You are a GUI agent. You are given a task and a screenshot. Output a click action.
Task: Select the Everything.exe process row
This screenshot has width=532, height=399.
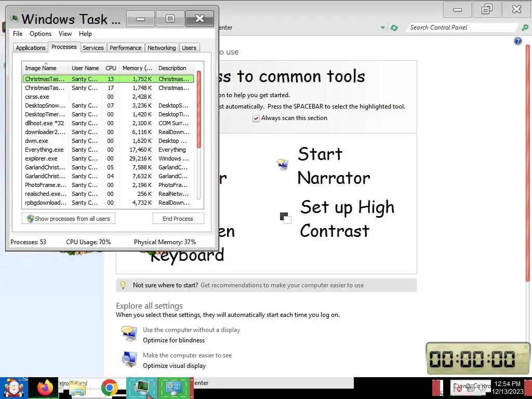pyautogui.click(x=108, y=150)
